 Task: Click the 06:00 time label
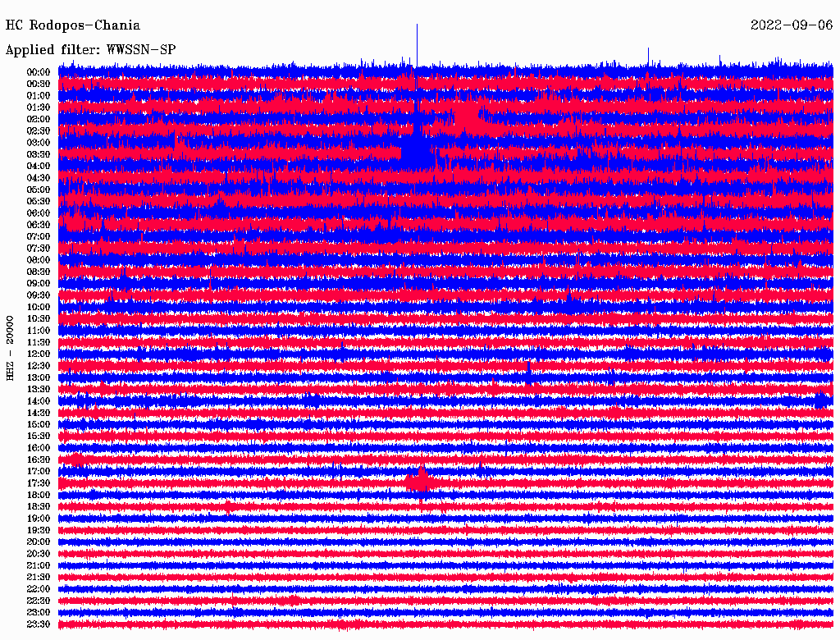tap(38, 213)
